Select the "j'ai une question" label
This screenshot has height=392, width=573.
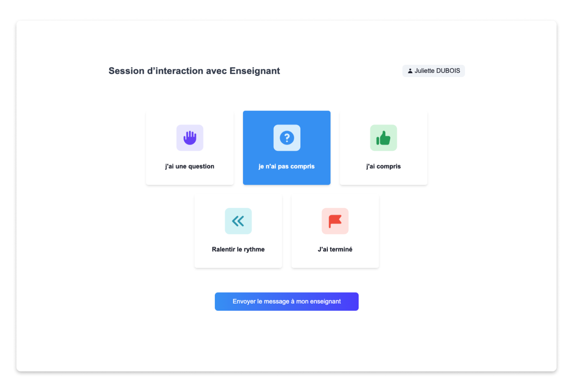[x=190, y=166]
